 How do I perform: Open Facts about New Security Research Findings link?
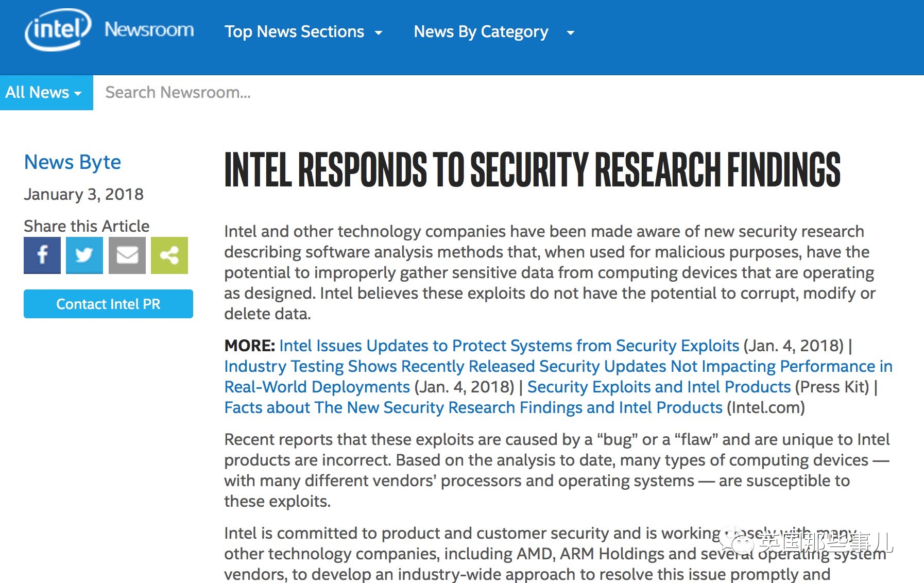tap(473, 407)
